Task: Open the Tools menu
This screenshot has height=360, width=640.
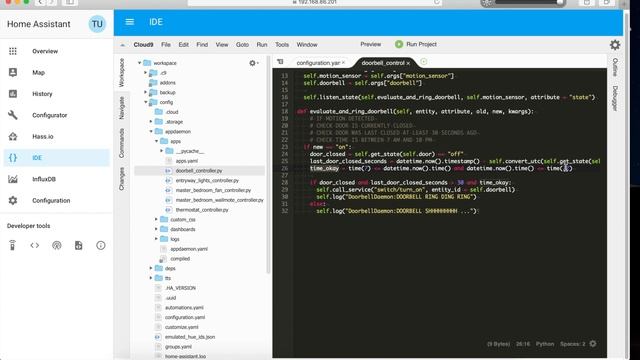Action: tap(282, 44)
